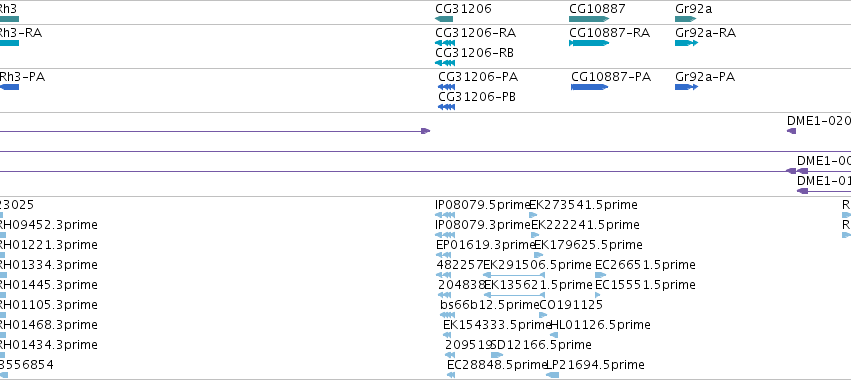Click the EK291506.5prime spliced EST line
851x380 pixels.
(x=514, y=275)
